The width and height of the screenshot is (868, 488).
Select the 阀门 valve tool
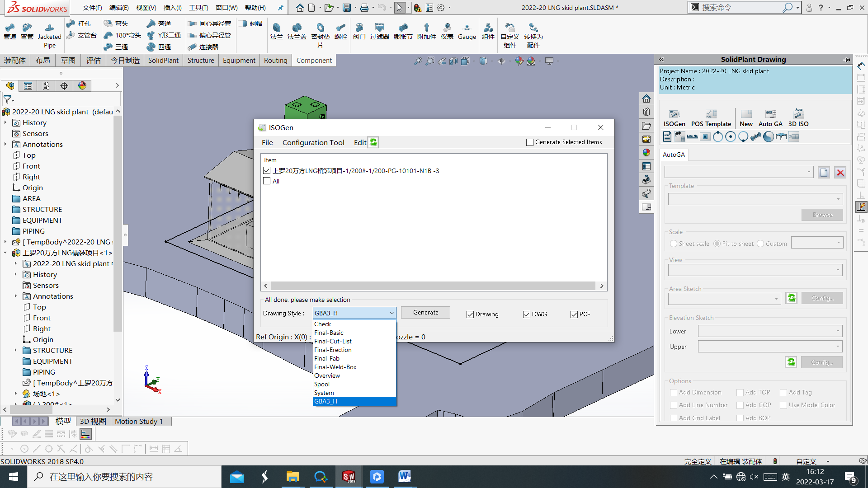click(359, 31)
